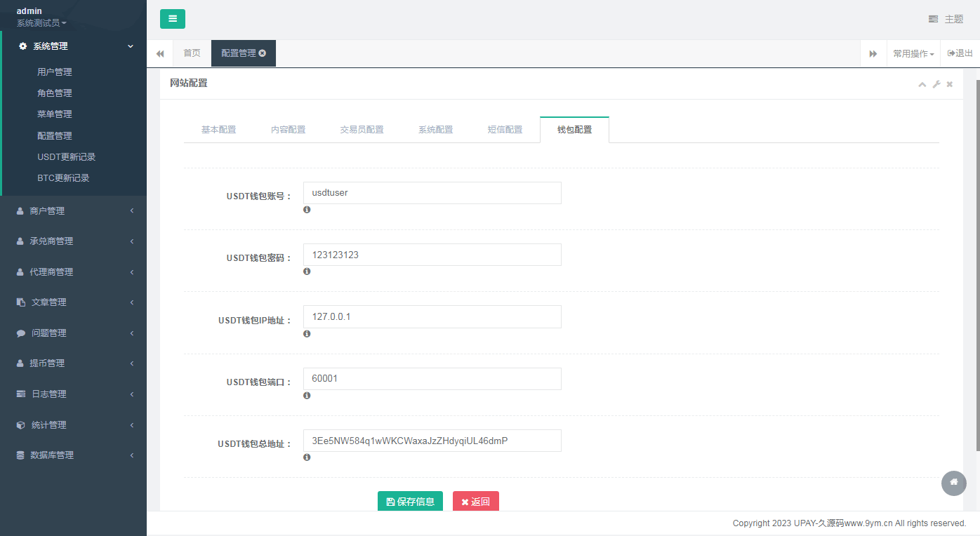Click the home icon floating button
This screenshot has height=536, width=980.
tap(953, 483)
